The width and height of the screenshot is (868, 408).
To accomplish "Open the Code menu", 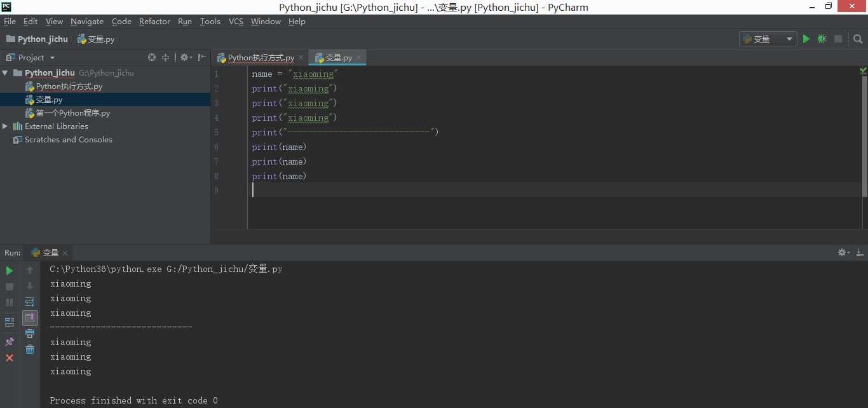I will 121,21.
